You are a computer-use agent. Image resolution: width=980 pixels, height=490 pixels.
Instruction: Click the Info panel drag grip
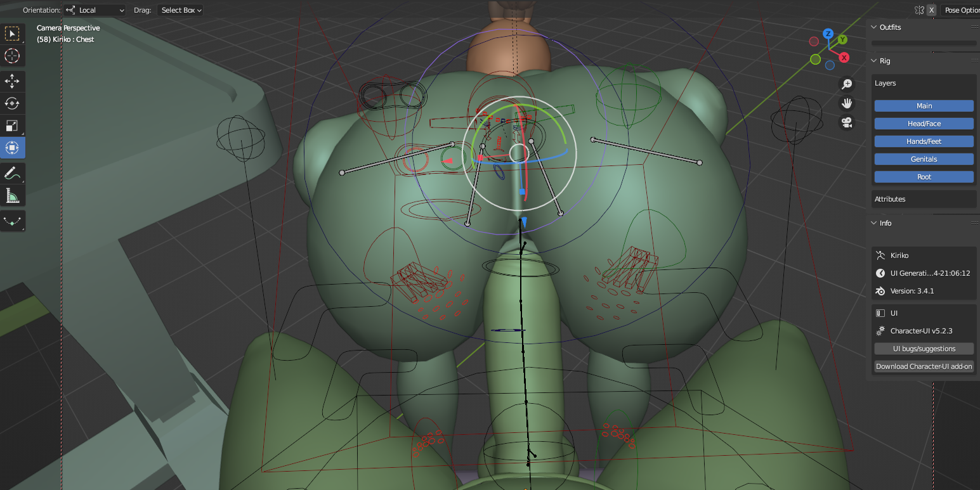tap(974, 223)
